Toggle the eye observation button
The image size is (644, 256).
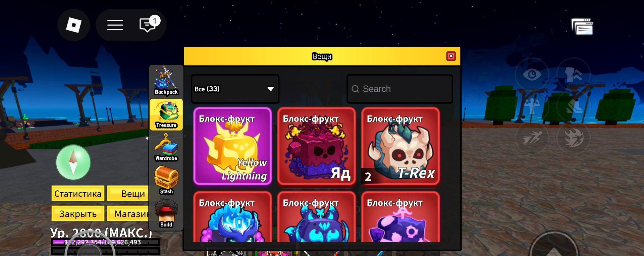(532, 74)
